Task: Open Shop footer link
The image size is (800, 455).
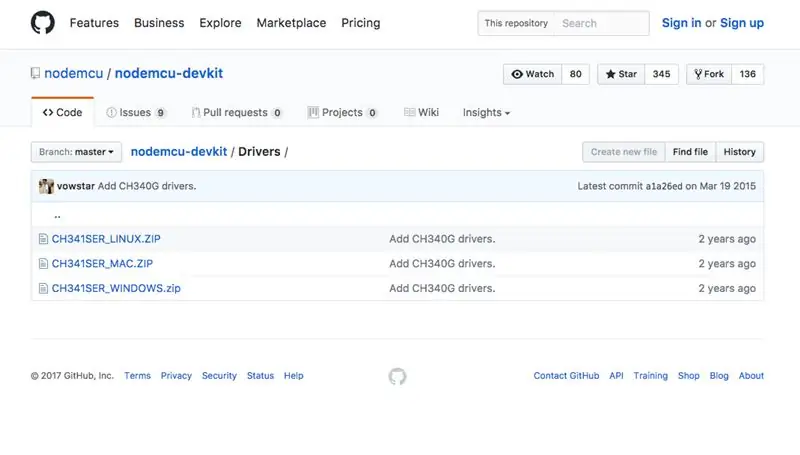Action: click(x=689, y=376)
